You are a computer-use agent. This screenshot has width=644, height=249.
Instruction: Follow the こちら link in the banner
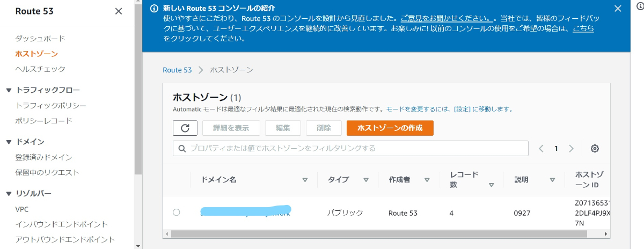583,28
